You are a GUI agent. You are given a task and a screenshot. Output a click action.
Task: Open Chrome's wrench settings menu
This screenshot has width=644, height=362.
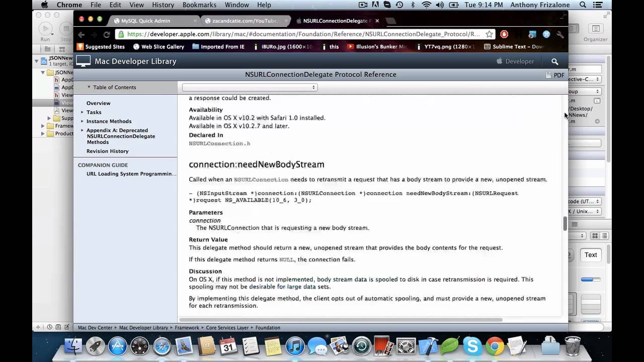coord(560,34)
